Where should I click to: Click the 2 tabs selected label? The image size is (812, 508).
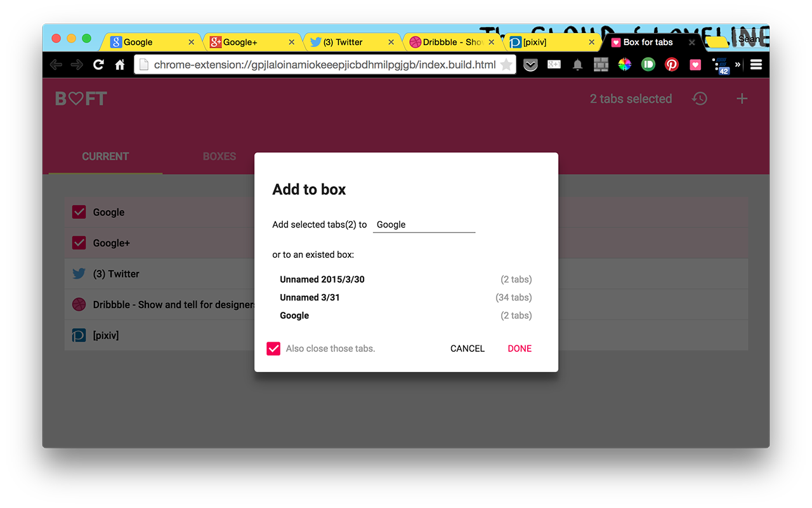point(631,99)
